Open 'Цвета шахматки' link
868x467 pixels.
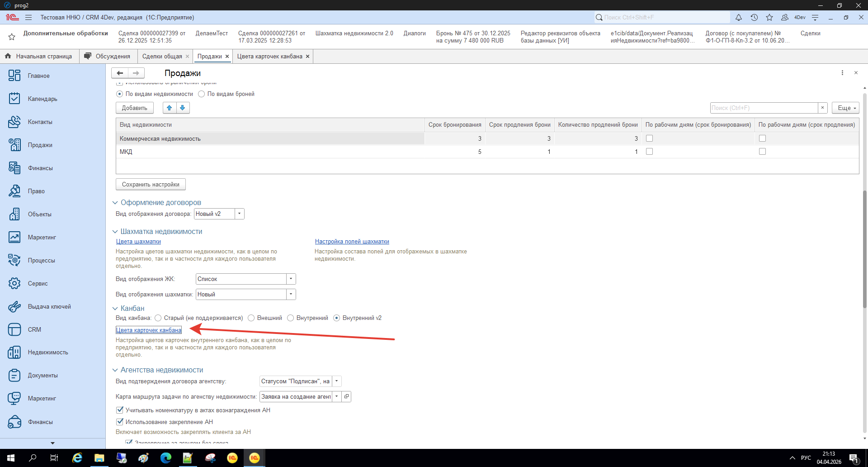138,242
